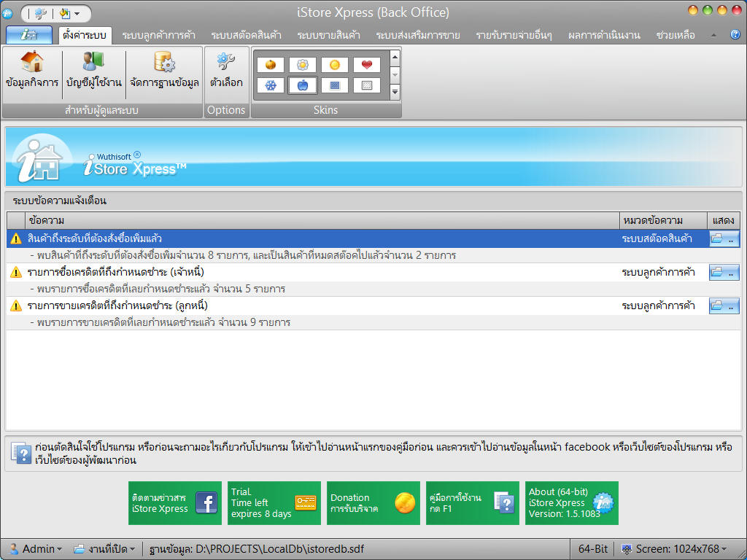747x560 pixels.
Task: Open ข้อมูลกิจการ business info
Action: pos(32,70)
